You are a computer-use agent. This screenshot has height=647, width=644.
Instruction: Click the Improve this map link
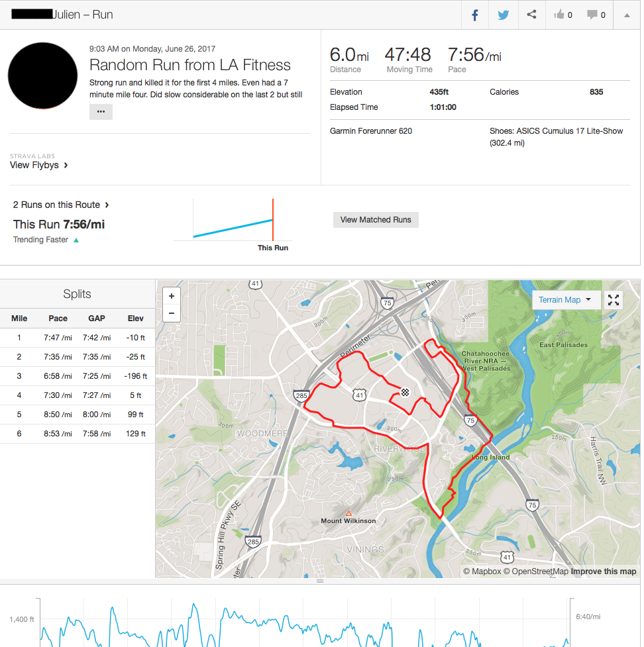603,572
